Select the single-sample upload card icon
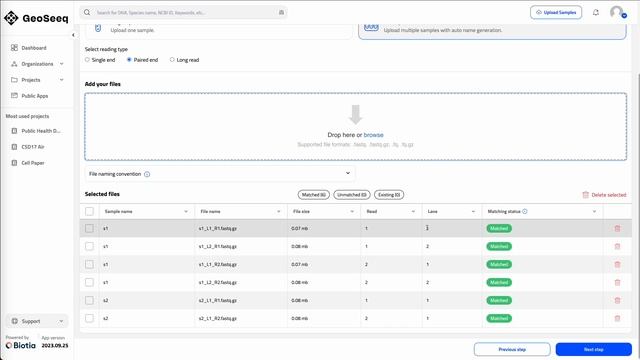 tap(98, 28)
